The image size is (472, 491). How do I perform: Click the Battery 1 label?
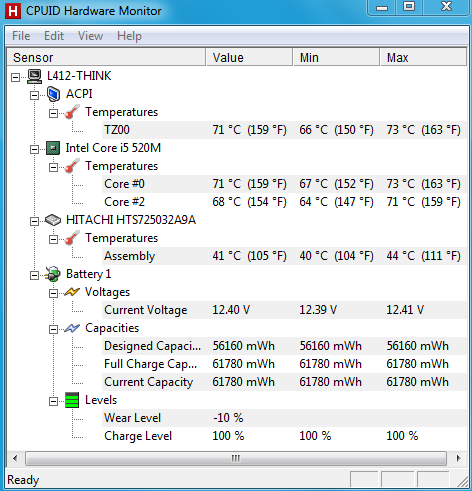88,274
